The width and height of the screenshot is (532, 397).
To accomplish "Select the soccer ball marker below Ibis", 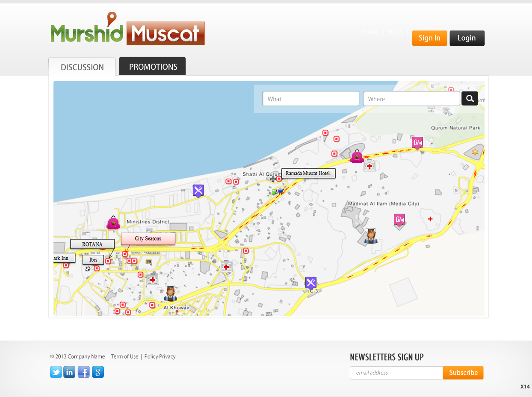I will [x=88, y=269].
